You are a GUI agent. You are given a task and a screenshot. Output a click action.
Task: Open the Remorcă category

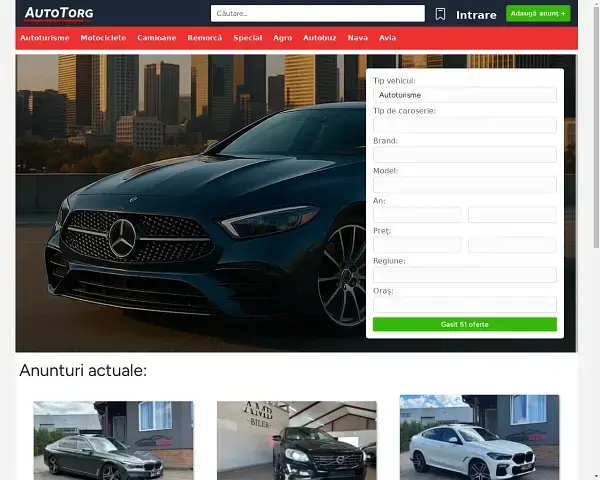pyautogui.click(x=204, y=38)
